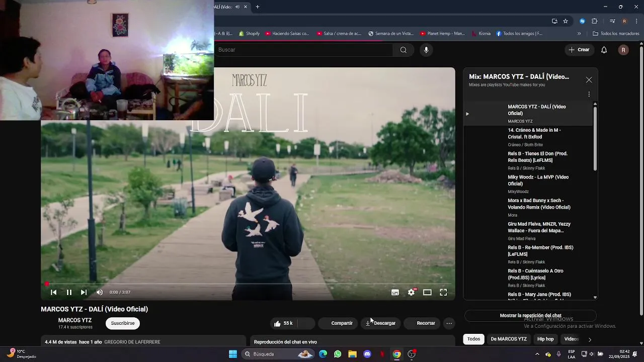Open Todos los amigos Facebook bookmark
The image size is (644, 362).
[x=519, y=34]
